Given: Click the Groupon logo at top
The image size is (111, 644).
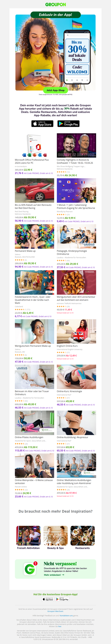Looking at the screenshot, I should 56,4.
